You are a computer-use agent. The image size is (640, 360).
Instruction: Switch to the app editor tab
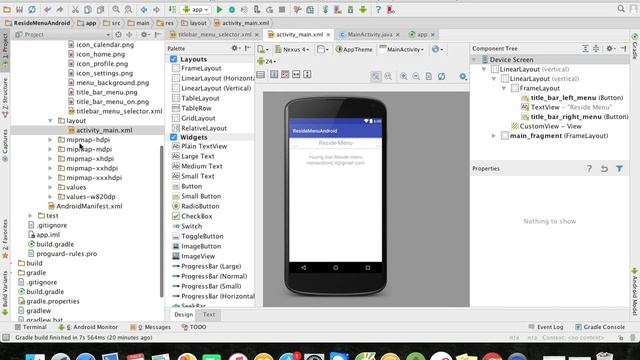pyautogui.click(x=422, y=35)
